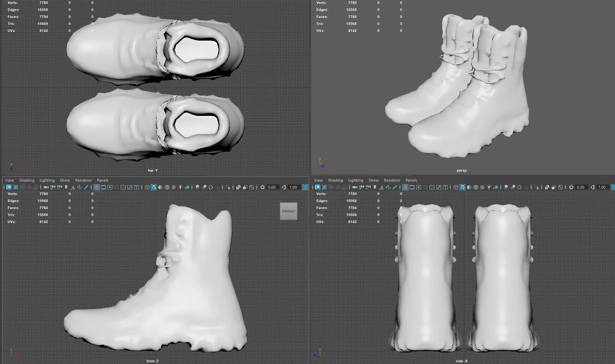Toggle view transform button in front panel
The height and width of the screenshot is (364, 615).
tap(305, 187)
